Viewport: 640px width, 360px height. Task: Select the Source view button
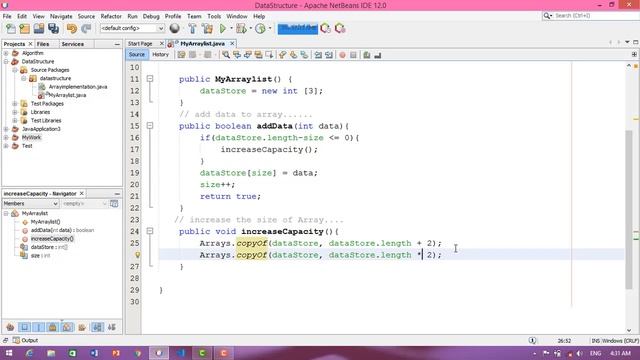(137, 55)
